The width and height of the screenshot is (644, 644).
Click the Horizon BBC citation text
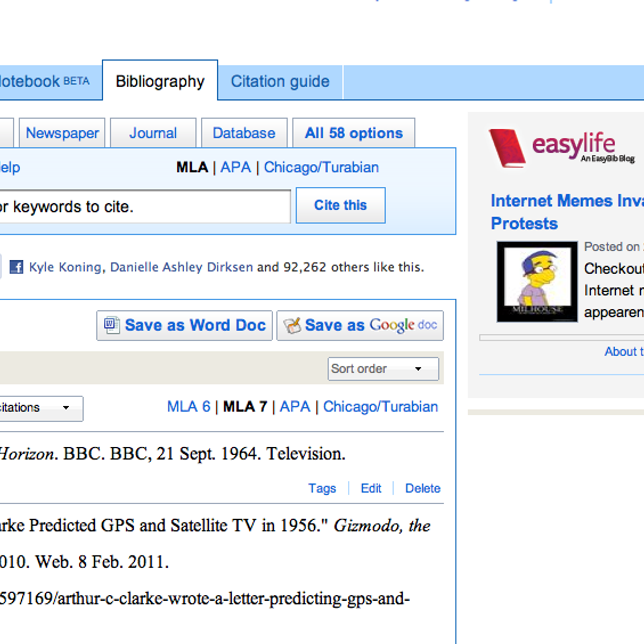coord(172,454)
